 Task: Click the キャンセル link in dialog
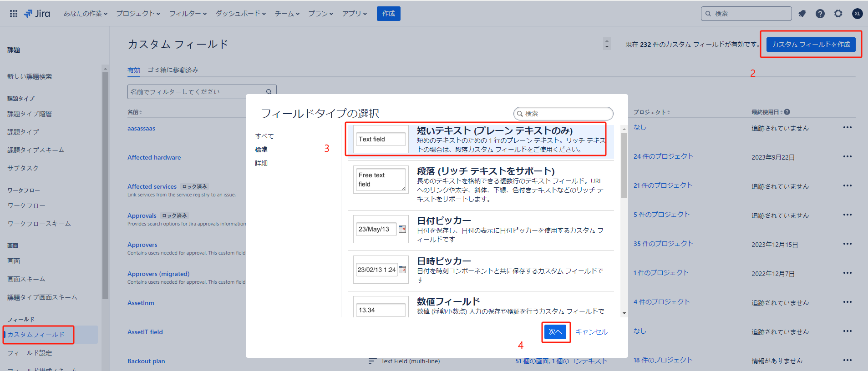[591, 332]
